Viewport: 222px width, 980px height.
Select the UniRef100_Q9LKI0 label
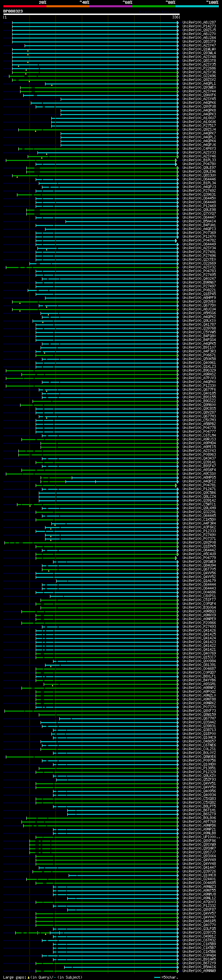(199, 321)
